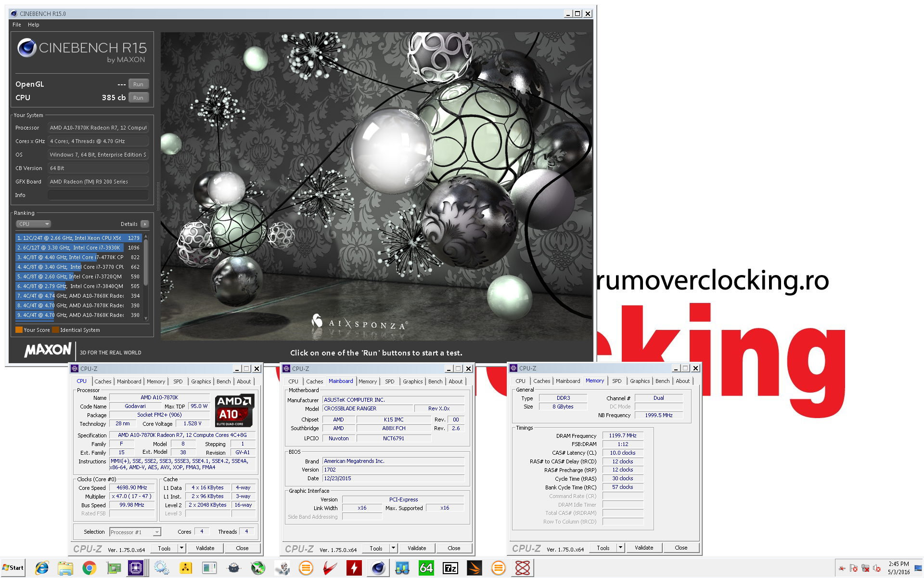Click Validate in the CPU-Z CPU window
The width and height of the screenshot is (924, 578).
(205, 548)
